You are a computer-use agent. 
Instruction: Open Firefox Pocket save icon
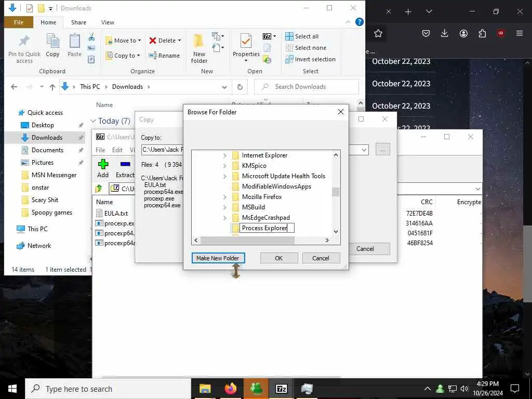[426, 33]
